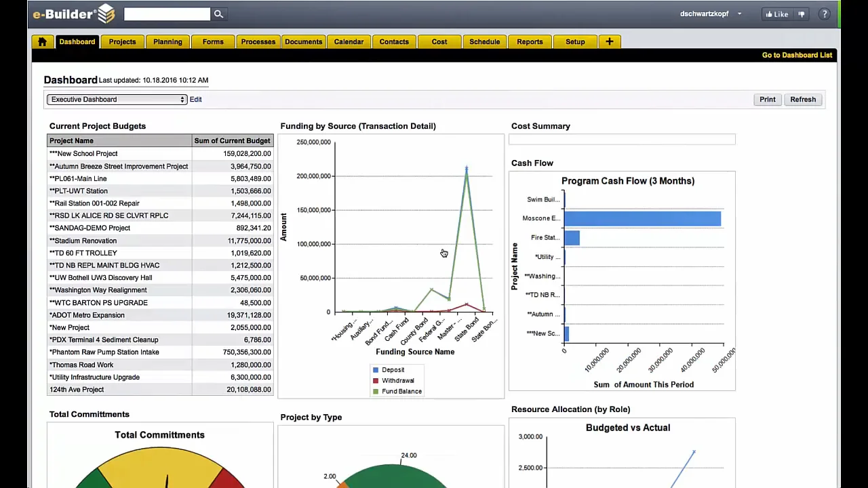Click the Cost Summary empty panel box
Image resolution: width=868 pixels, height=488 pixels.
[622, 140]
